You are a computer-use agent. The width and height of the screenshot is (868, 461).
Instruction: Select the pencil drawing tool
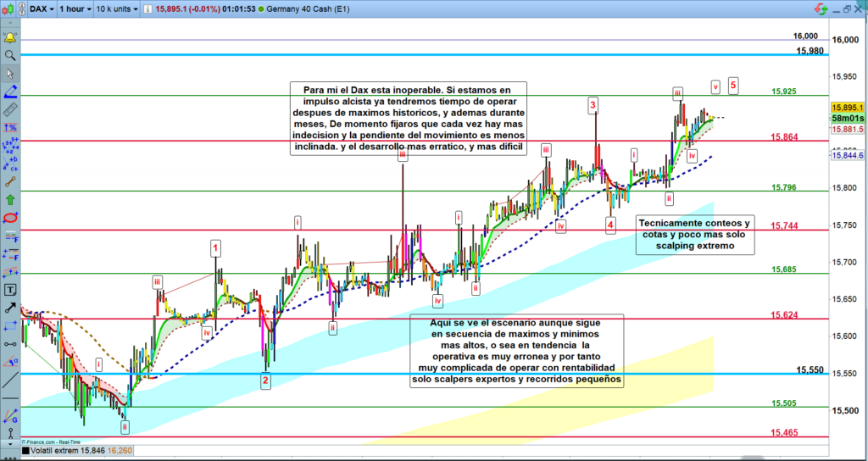pos(10,92)
